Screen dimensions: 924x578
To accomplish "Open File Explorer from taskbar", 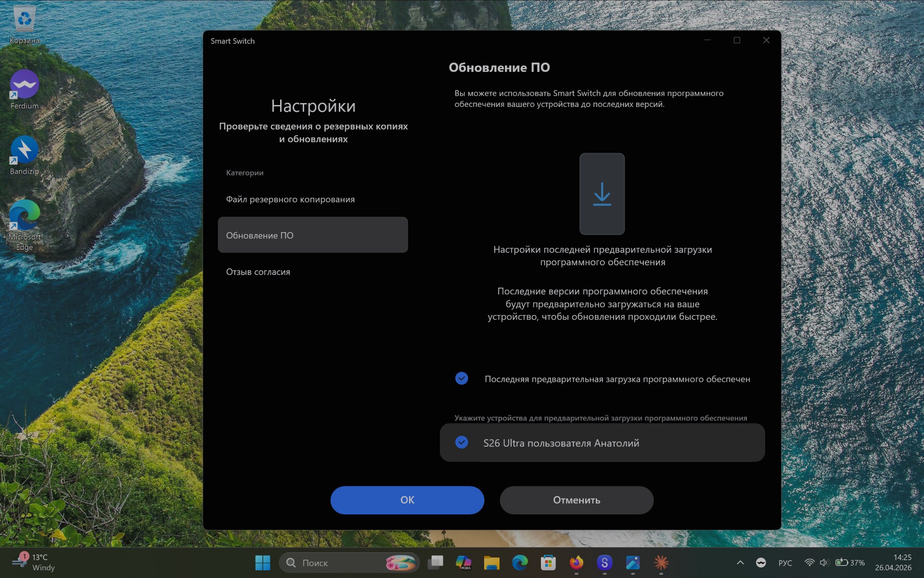I will click(x=491, y=562).
